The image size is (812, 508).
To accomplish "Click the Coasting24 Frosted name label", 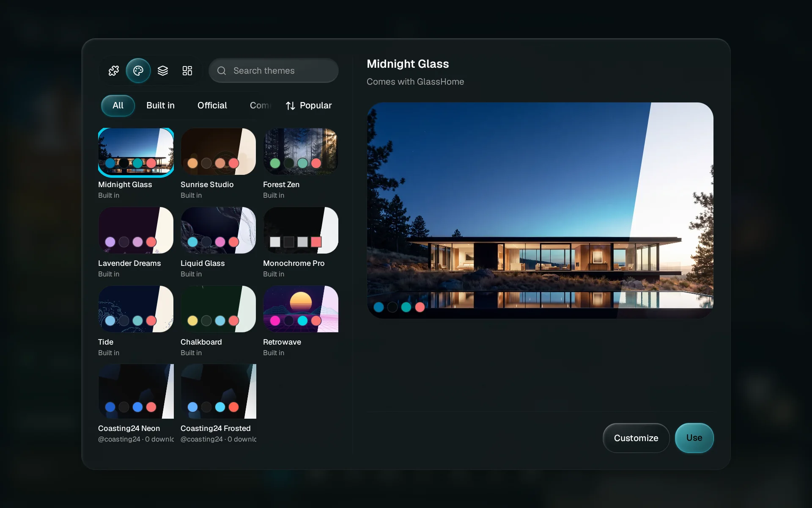I will tap(216, 428).
